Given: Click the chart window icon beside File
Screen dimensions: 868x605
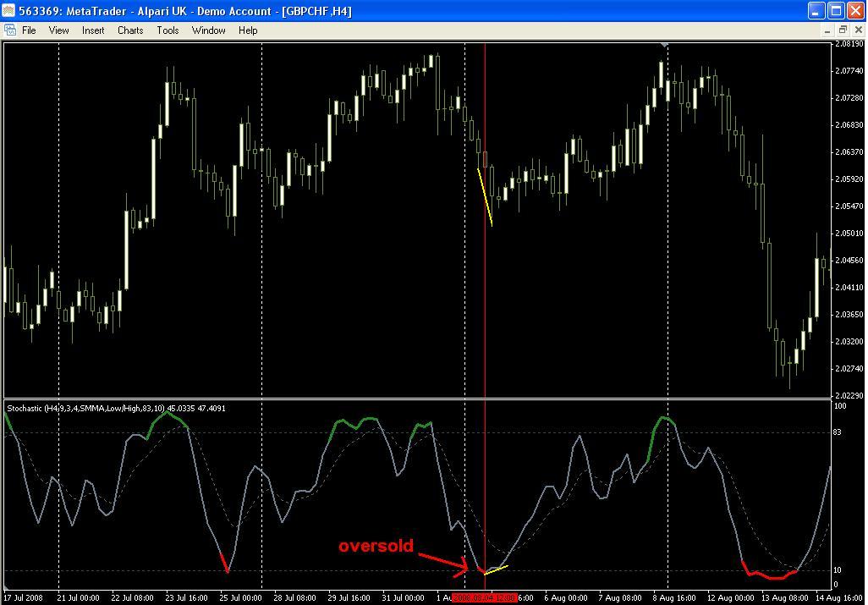Looking at the screenshot, I should tap(9, 30).
